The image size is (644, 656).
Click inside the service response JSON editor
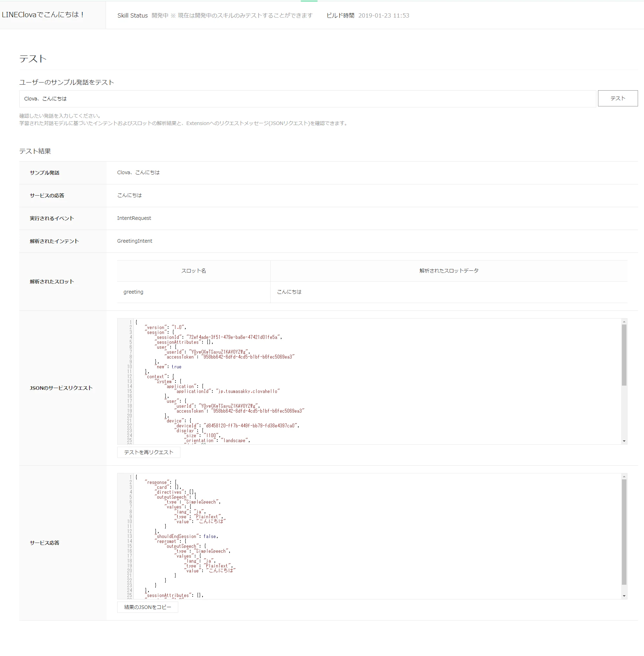click(372, 536)
